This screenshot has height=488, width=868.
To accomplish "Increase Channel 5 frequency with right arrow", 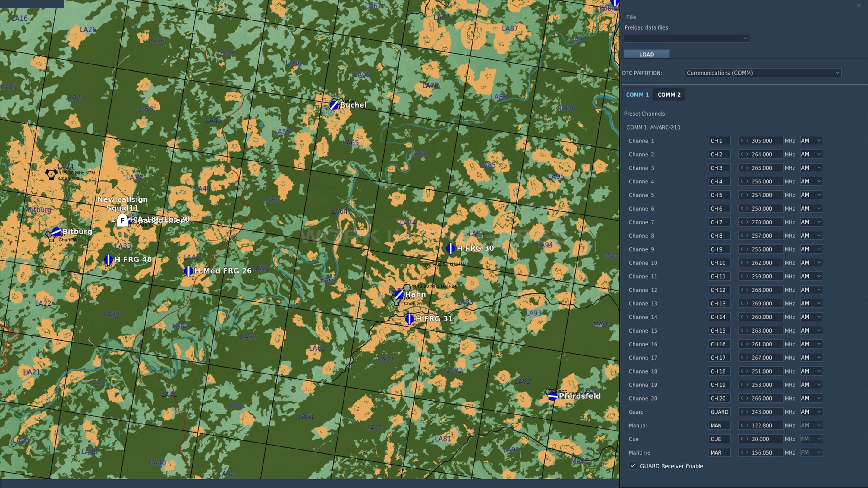I will coord(747,195).
